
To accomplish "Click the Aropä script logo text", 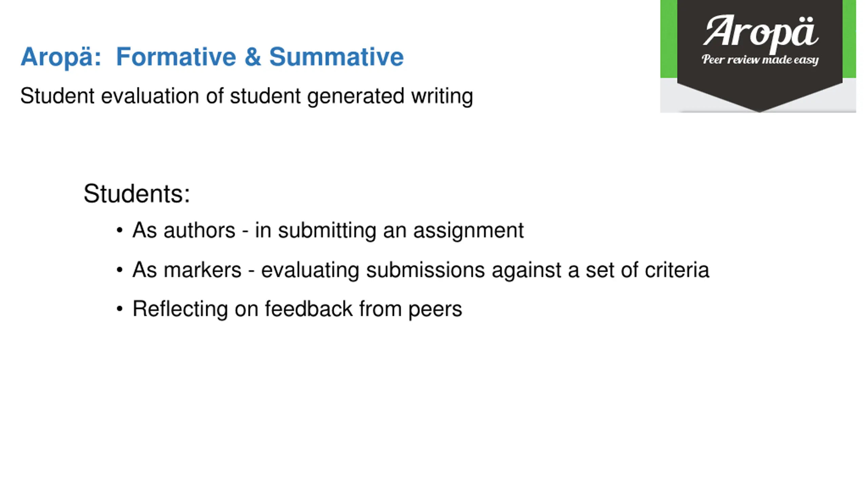I will point(761,32).
